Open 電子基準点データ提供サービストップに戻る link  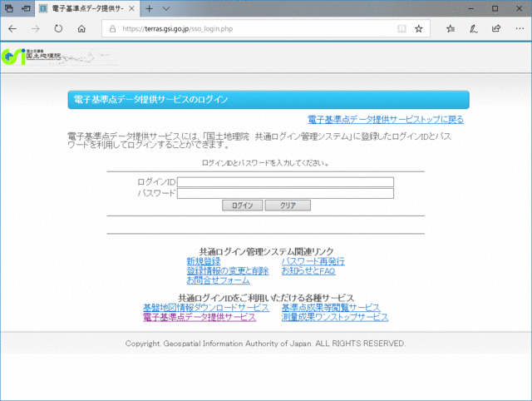coord(386,120)
